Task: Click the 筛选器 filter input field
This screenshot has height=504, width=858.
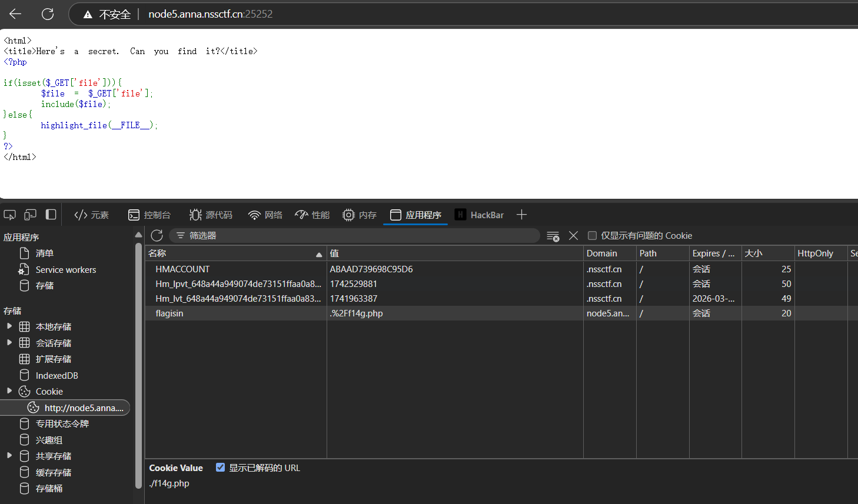Action: (x=359, y=236)
